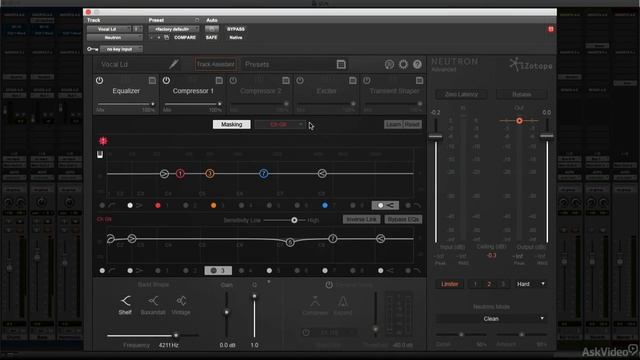Click Track Assistant button

(215, 64)
